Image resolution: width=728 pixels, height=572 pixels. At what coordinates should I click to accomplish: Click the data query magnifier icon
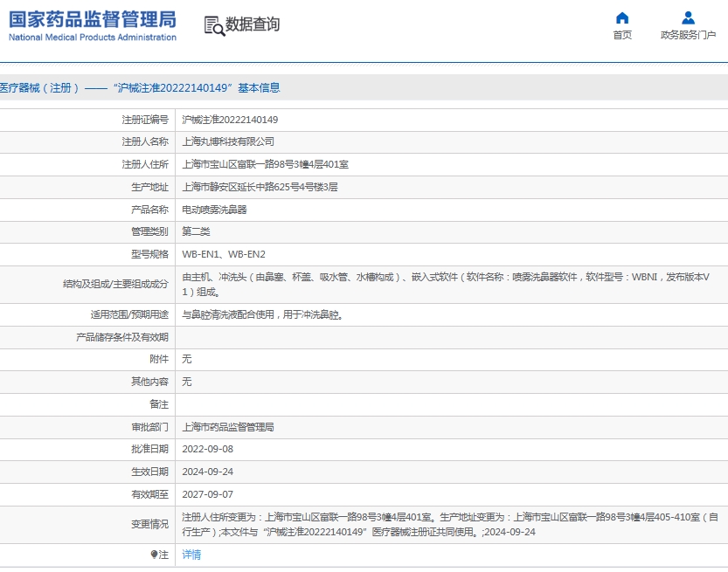(x=214, y=26)
